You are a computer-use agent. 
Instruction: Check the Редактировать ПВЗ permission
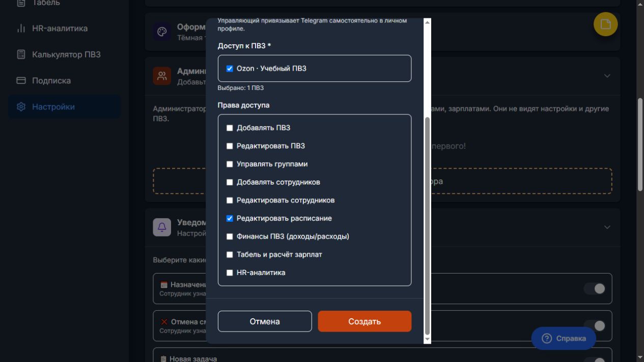(230, 146)
